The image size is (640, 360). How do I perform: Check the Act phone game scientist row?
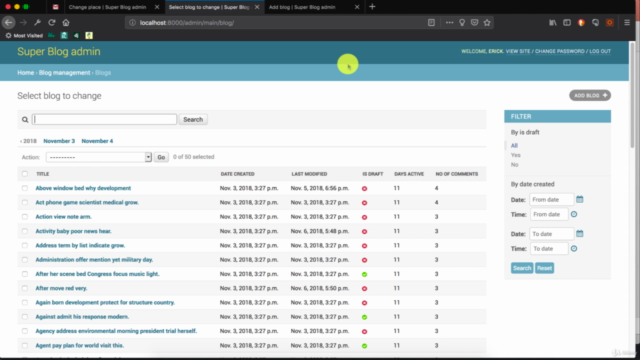click(x=25, y=202)
